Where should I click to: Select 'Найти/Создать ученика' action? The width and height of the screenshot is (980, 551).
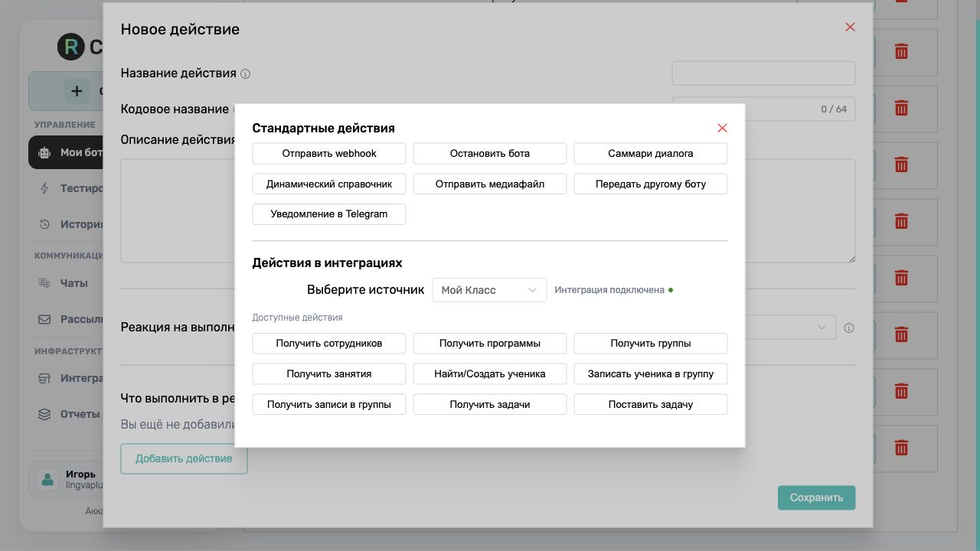(x=490, y=373)
